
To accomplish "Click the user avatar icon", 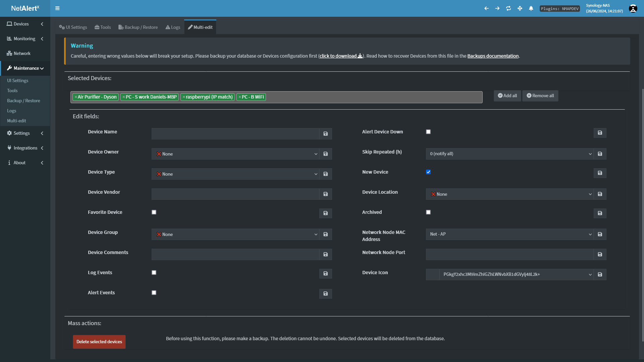I will tap(633, 9).
